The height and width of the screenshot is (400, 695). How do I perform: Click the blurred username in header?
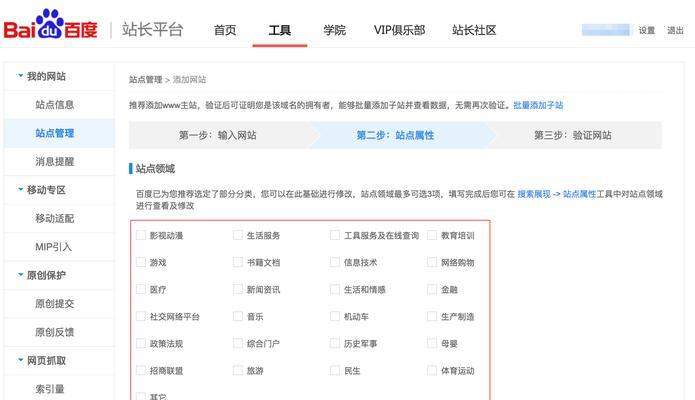click(x=605, y=30)
